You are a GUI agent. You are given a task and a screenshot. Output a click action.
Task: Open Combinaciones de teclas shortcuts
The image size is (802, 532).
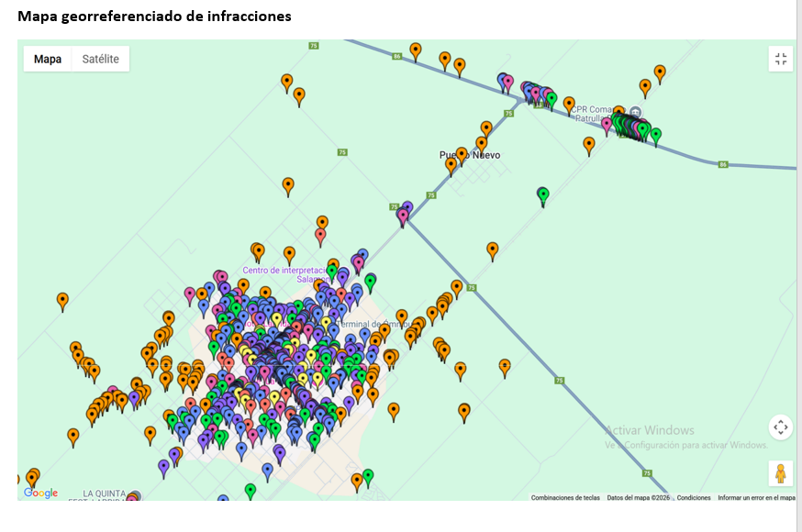565,498
